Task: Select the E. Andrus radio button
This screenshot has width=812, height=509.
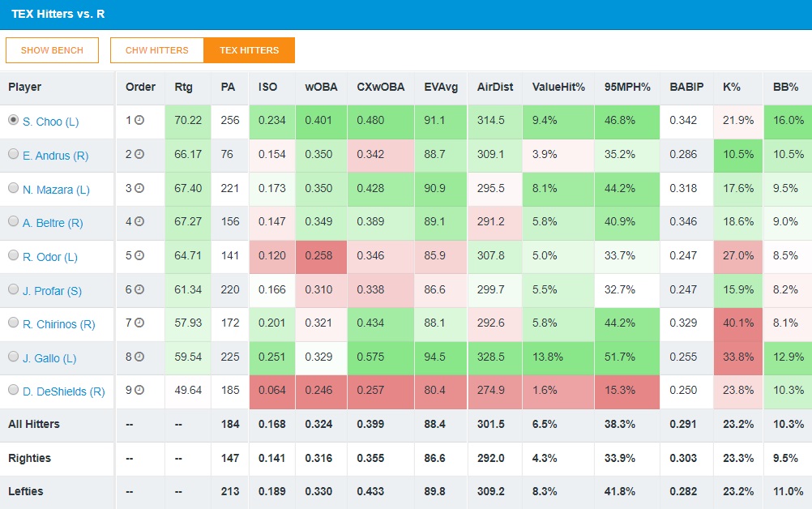Action: click(14, 154)
